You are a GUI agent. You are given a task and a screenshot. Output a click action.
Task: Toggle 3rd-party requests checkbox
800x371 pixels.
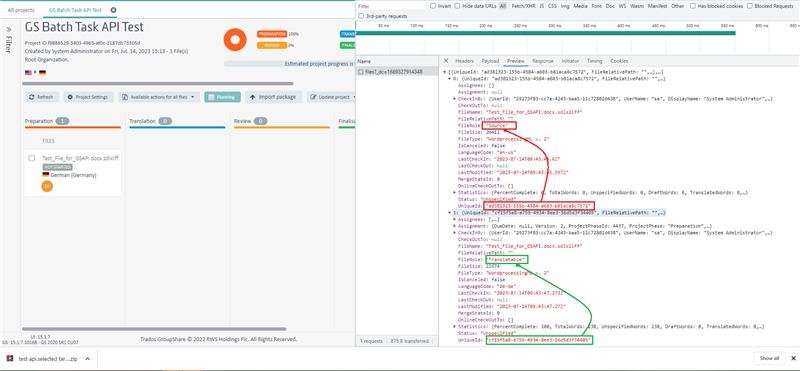coord(362,16)
